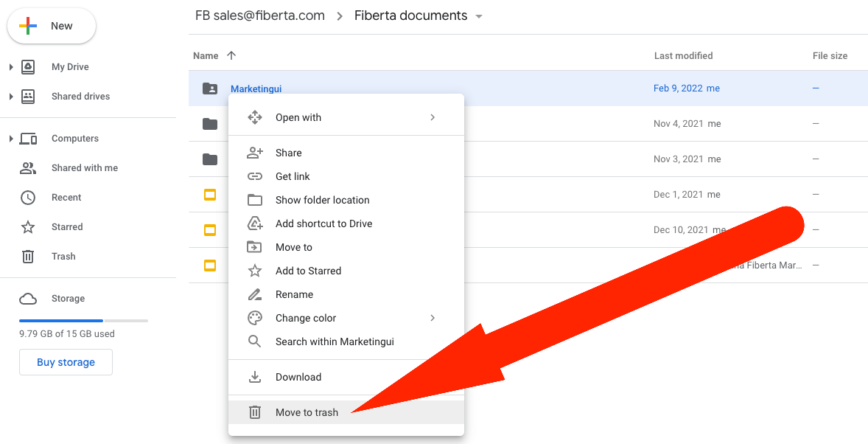Choose Search within Marketingui
This screenshot has width=868, height=444.
(346, 341)
